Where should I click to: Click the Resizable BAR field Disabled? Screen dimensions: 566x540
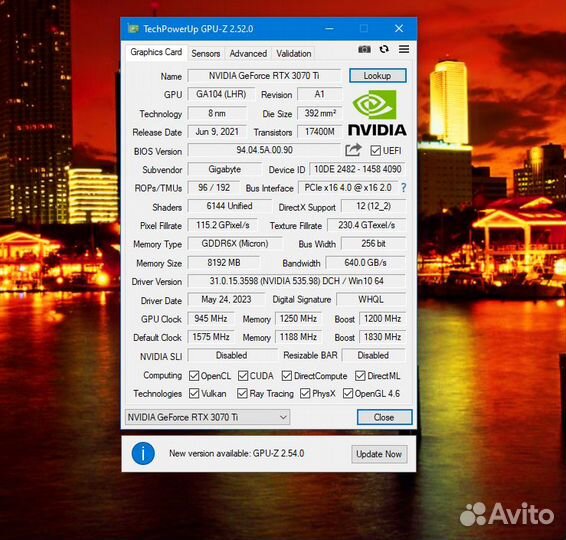pos(373,356)
